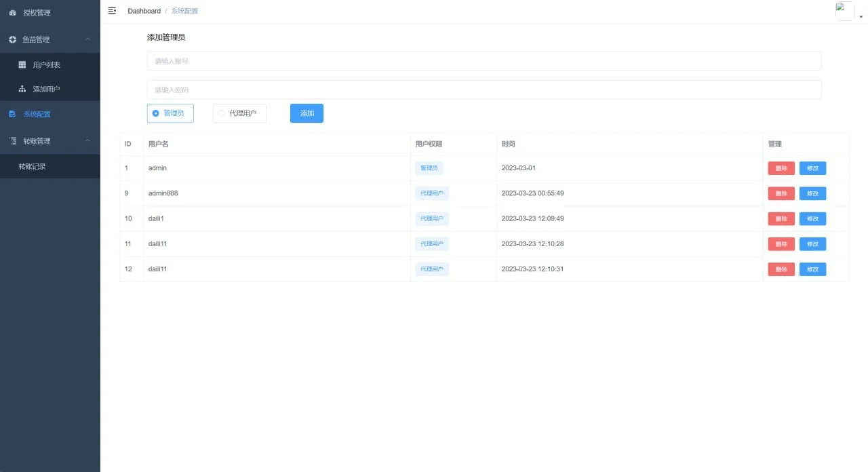
Task: Collapse the 转账管理 submenu chevron
Action: [x=87, y=141]
